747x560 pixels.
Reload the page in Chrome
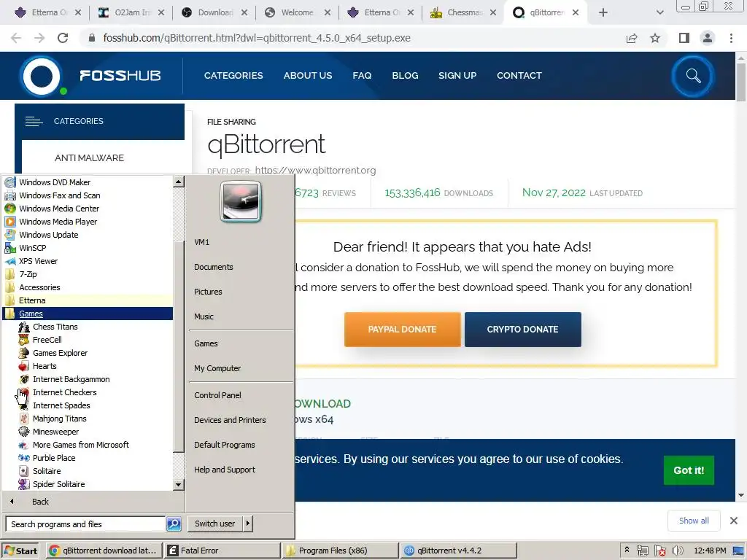63,38
